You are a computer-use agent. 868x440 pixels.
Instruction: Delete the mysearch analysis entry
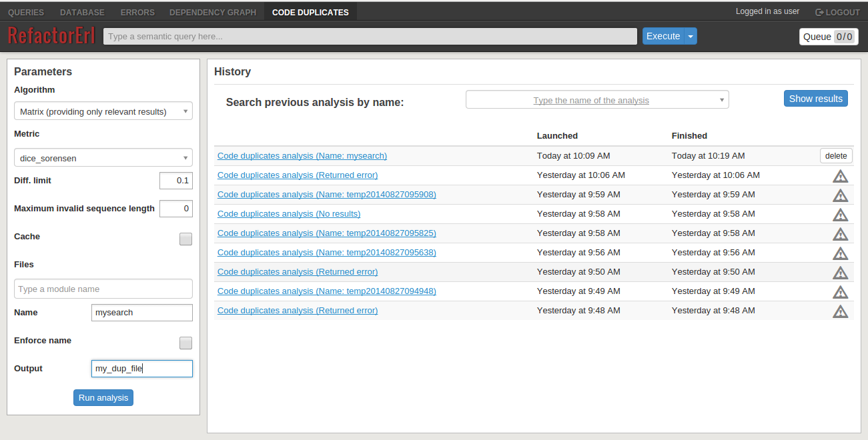pos(836,156)
